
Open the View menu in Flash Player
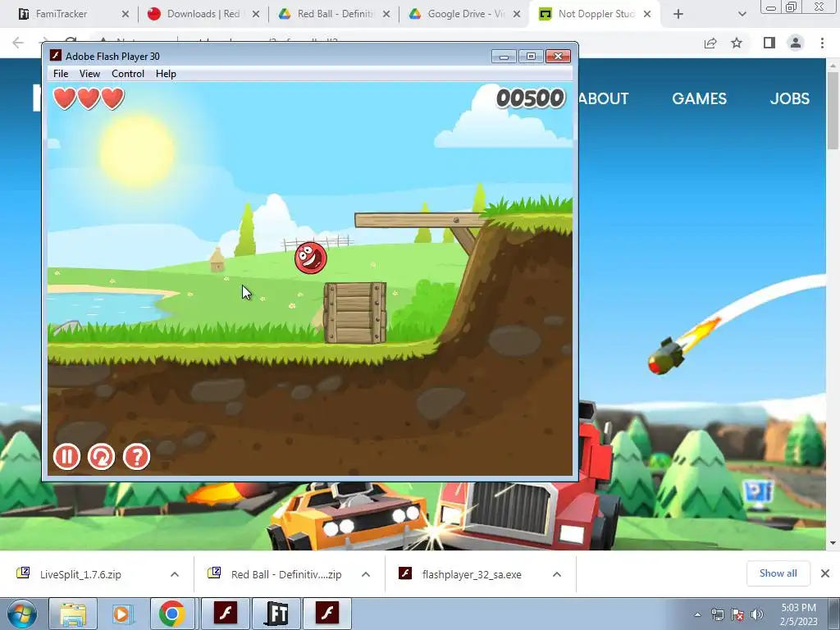tap(89, 74)
